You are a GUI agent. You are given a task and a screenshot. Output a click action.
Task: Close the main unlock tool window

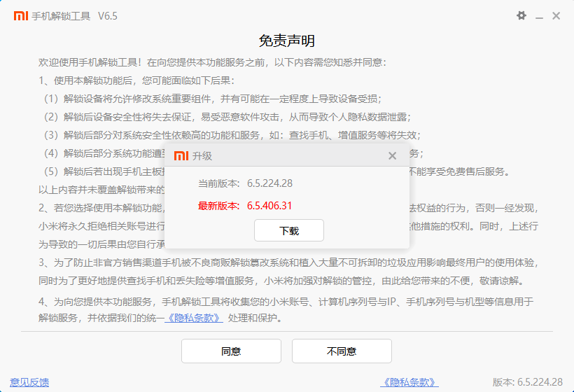[x=556, y=15]
